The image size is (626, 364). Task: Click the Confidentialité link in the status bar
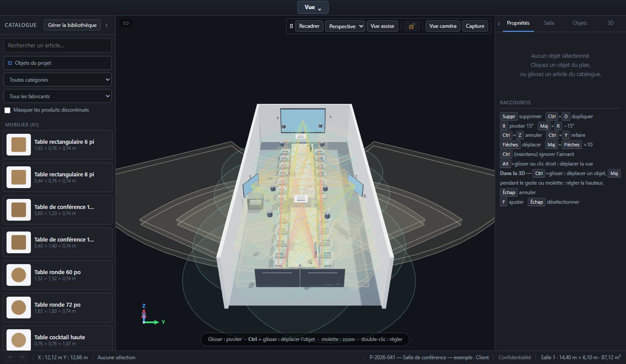(515, 357)
